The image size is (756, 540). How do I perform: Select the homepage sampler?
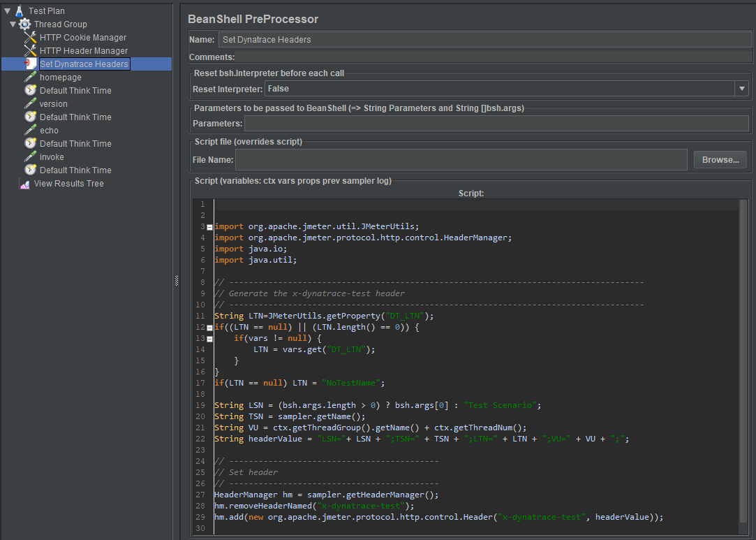(60, 78)
